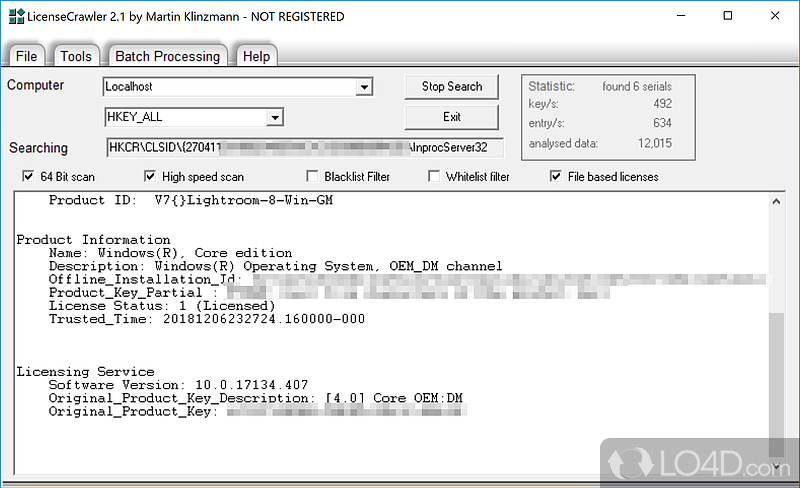
Task: Open the Help tab
Action: tap(256, 56)
